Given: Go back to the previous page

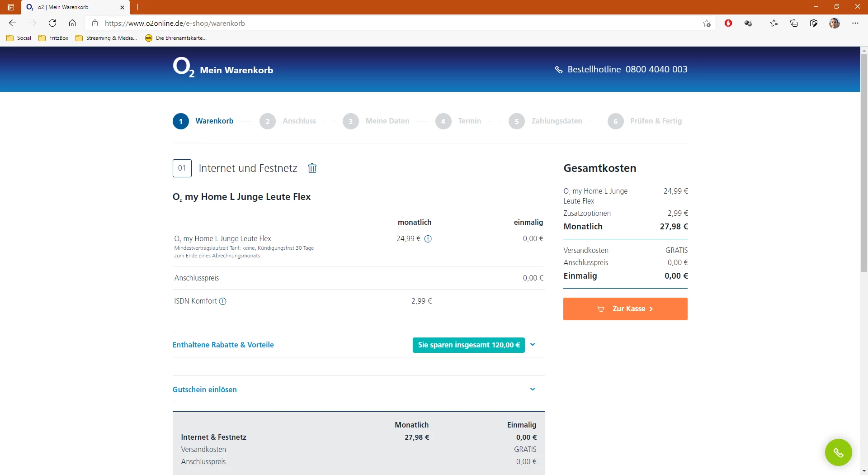Looking at the screenshot, I should [13, 23].
